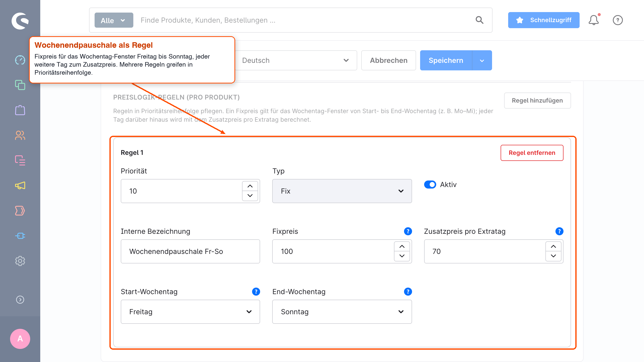Open the Catalogues icon in sidebar
Screen dimensions: 644x362
[x=20, y=85]
